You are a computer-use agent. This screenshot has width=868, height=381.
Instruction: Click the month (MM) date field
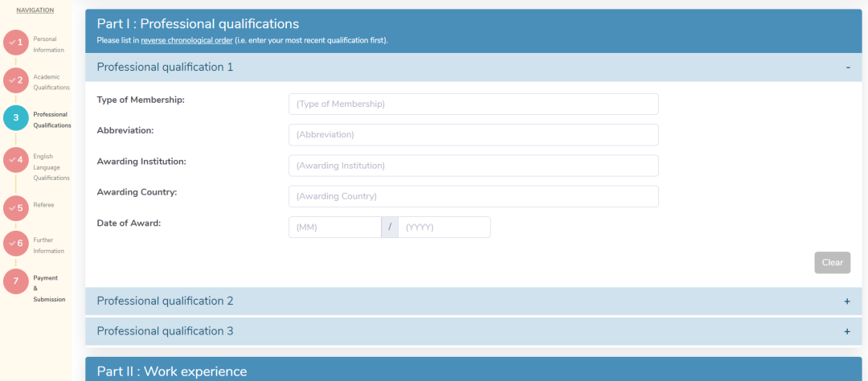pos(334,227)
